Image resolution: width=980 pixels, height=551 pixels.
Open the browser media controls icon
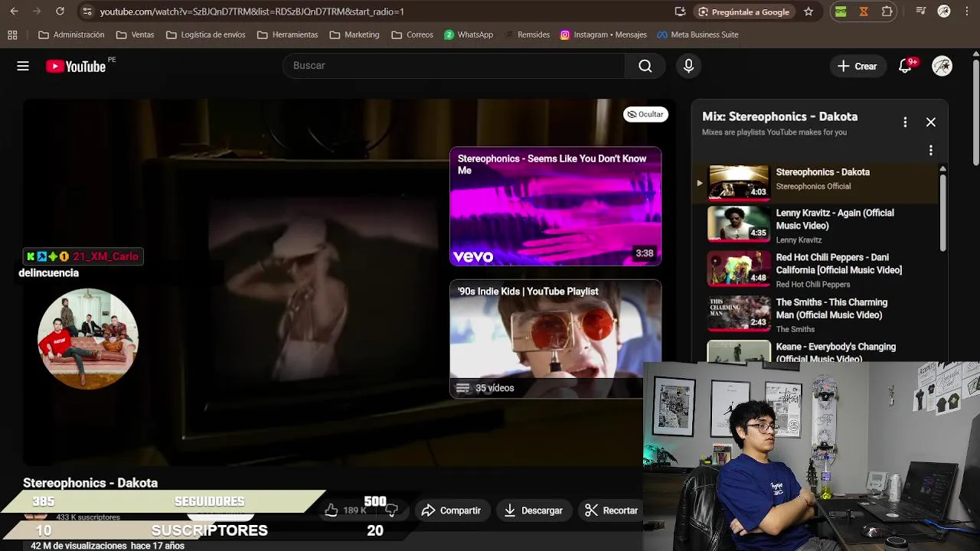point(921,11)
